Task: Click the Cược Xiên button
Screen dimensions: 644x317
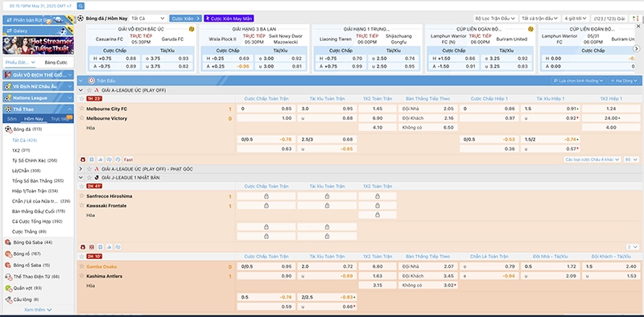Action: [x=186, y=19]
